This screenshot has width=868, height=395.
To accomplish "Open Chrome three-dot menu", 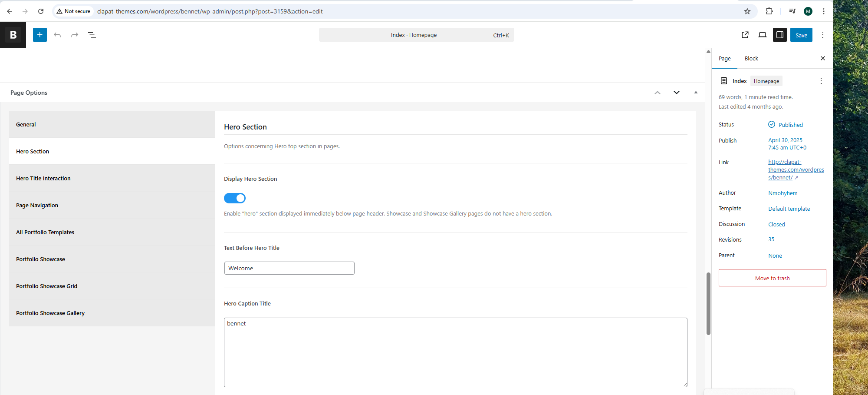I will (824, 11).
